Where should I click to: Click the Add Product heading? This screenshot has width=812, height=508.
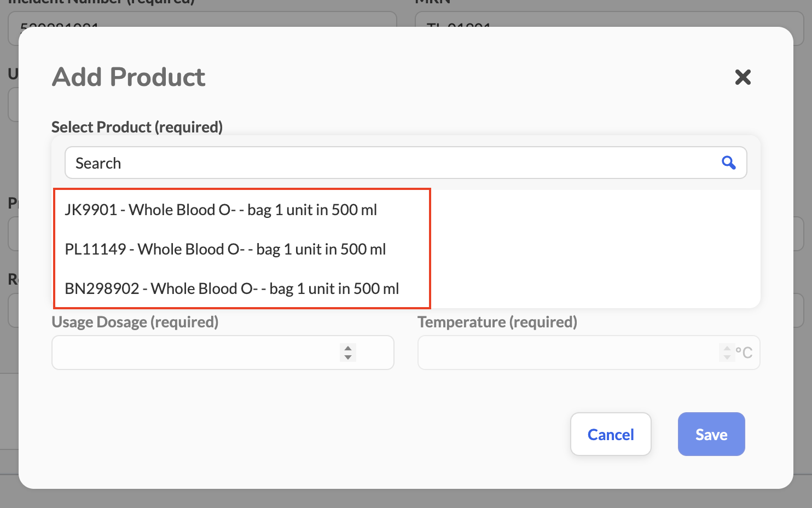pyautogui.click(x=129, y=77)
